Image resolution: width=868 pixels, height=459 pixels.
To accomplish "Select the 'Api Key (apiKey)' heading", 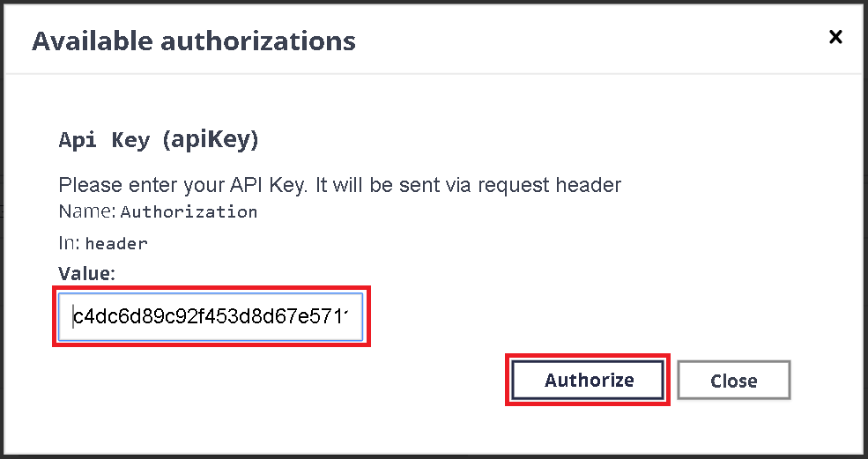I will point(158,140).
